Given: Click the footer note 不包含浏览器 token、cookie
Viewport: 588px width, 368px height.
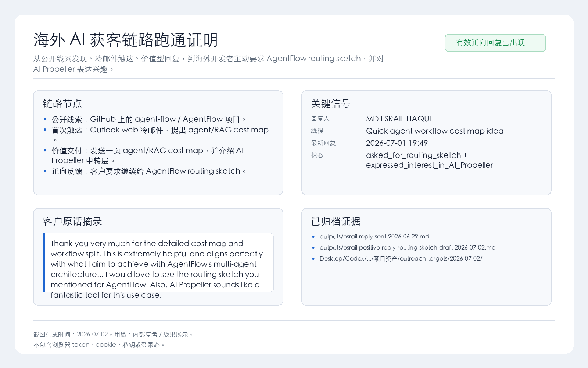Looking at the screenshot, I should pyautogui.click(x=99, y=344).
